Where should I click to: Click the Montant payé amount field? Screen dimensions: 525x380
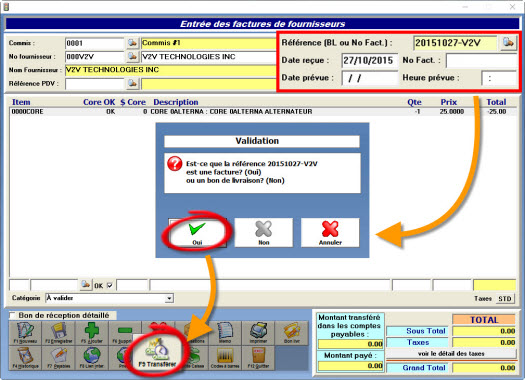pos(351,366)
